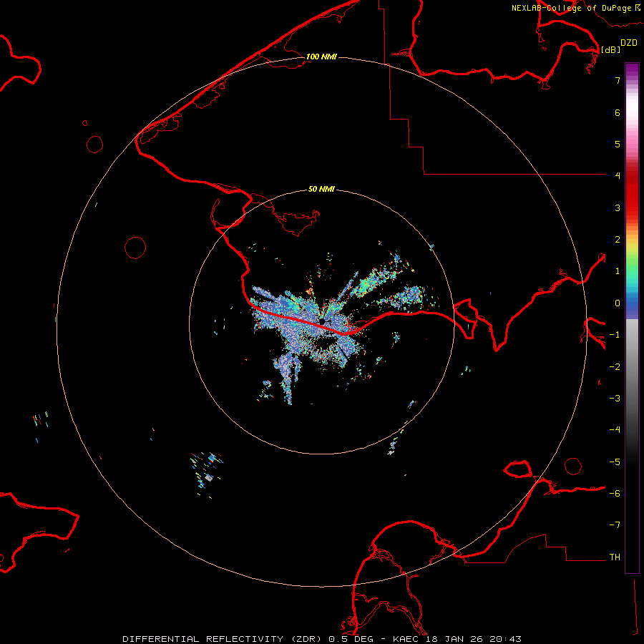Click the 100 NMI range ring label

(321, 57)
